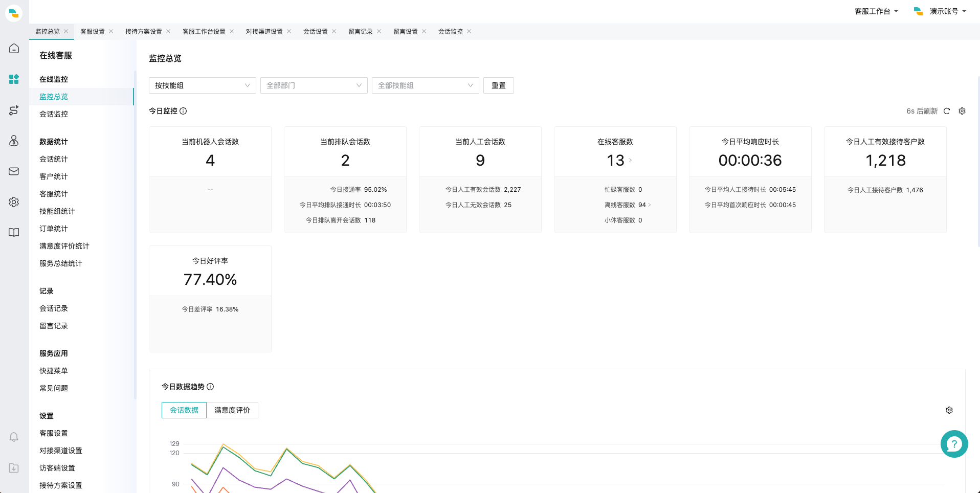
Task: Close the 会话设置 tab
Action: pos(334,31)
